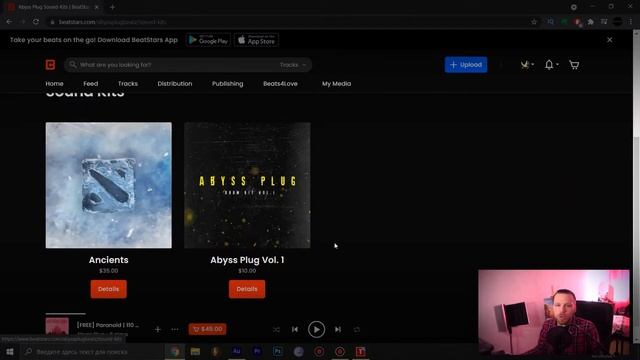Screen dimensions: 640x360
Task: Click the App Store badge
Action: (256, 40)
